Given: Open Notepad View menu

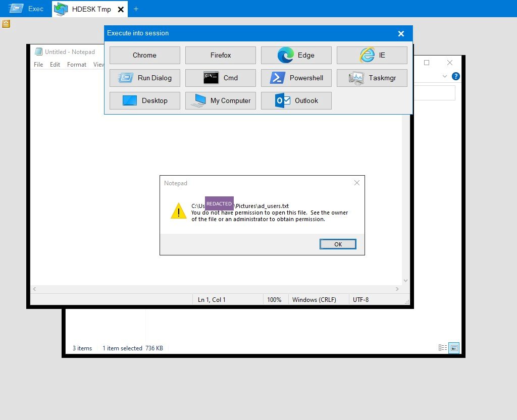Looking at the screenshot, I should coord(98,65).
